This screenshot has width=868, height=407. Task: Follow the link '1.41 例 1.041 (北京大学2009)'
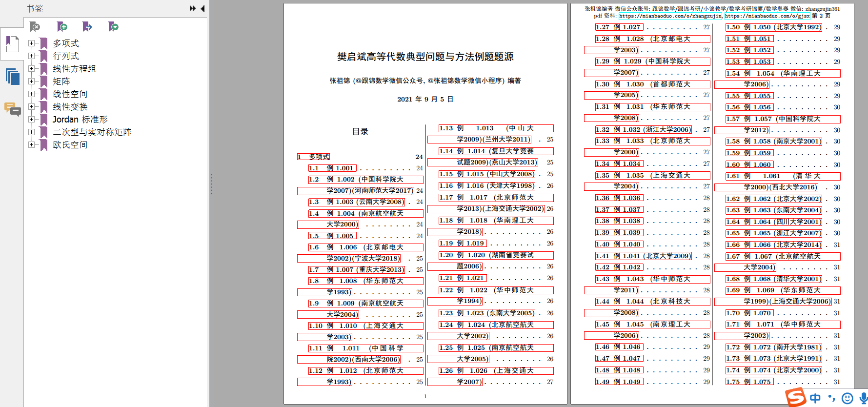tap(644, 256)
